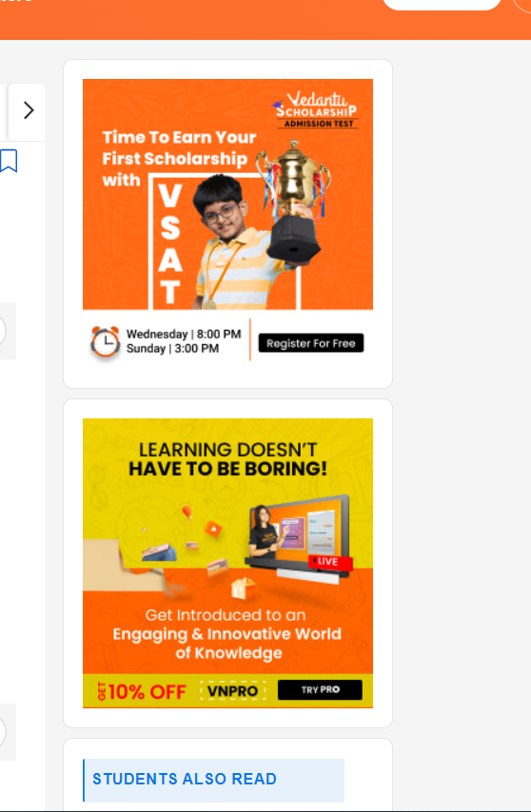The height and width of the screenshot is (812, 531).
Task: Click the red LIVE badge
Action: click(x=330, y=562)
